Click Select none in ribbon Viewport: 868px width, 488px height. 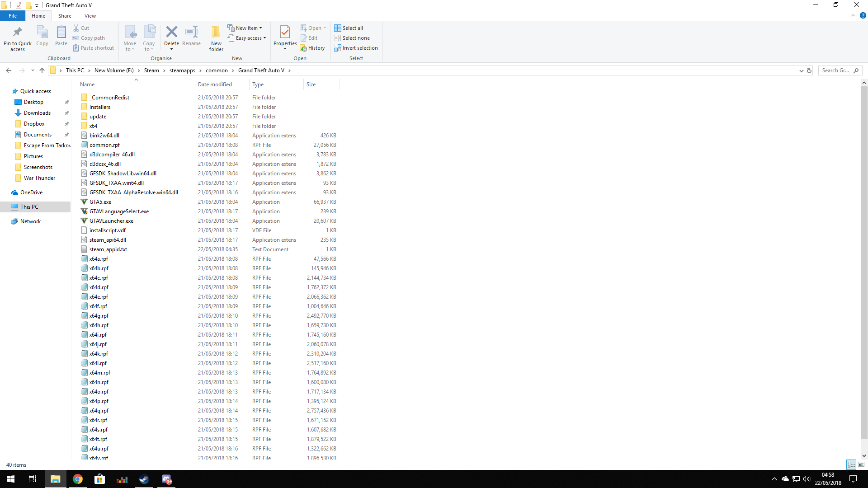[352, 38]
